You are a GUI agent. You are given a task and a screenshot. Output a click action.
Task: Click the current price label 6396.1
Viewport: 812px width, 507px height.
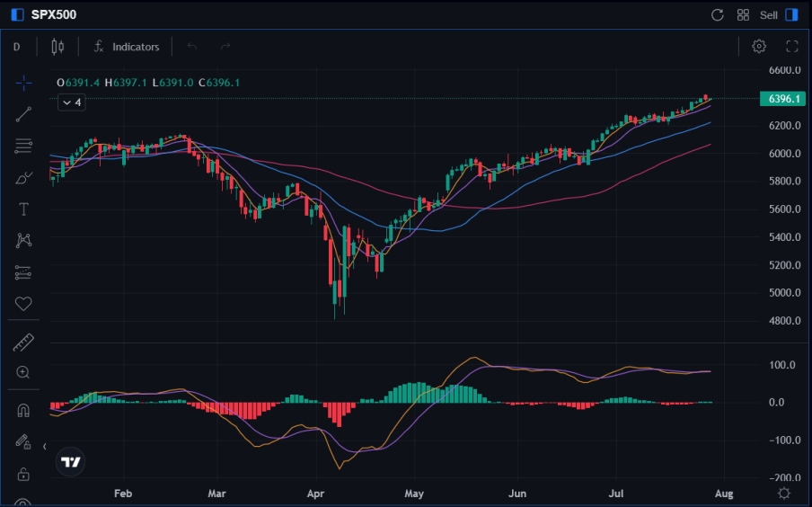tap(782, 99)
